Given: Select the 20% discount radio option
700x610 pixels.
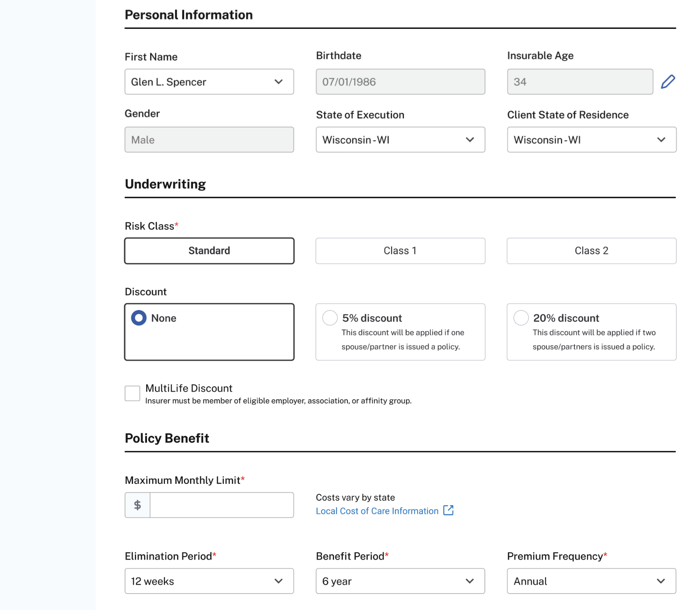Looking at the screenshot, I should pos(521,318).
